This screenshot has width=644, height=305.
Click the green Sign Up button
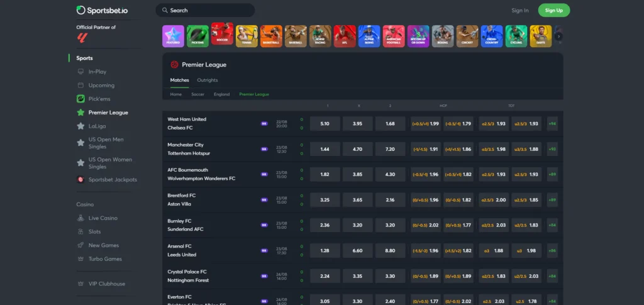pyautogui.click(x=553, y=10)
